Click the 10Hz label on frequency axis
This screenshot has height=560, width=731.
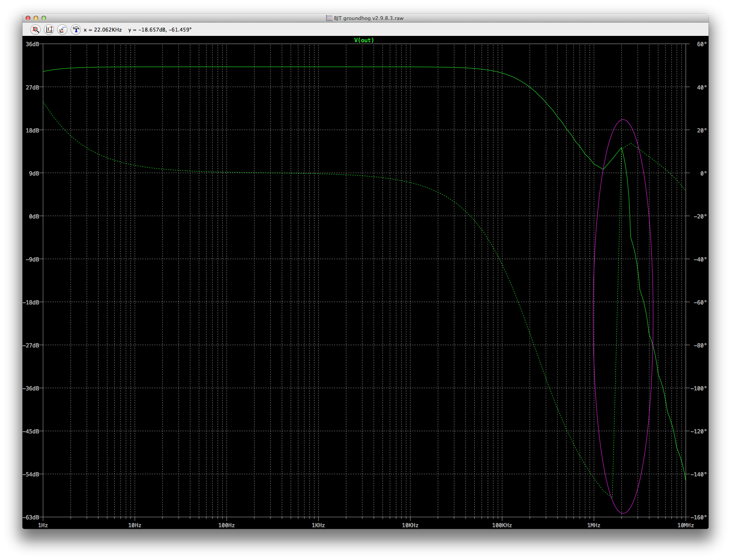(x=135, y=525)
